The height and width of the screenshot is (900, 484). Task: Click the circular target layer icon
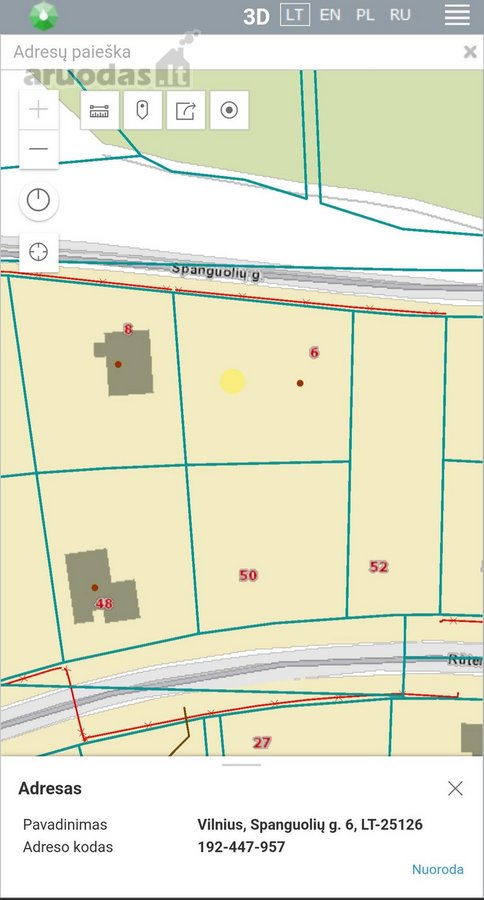(229, 110)
